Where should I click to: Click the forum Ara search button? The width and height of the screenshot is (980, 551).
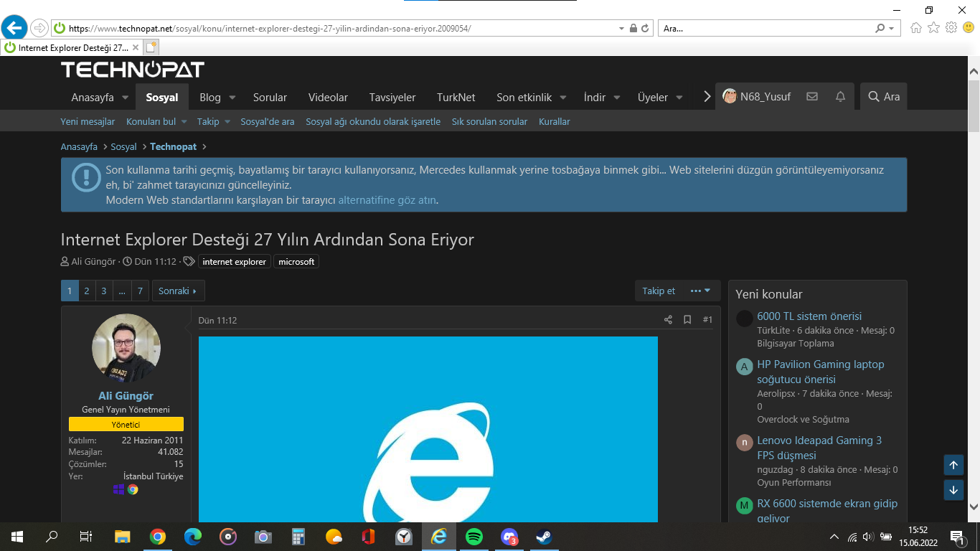tap(883, 96)
